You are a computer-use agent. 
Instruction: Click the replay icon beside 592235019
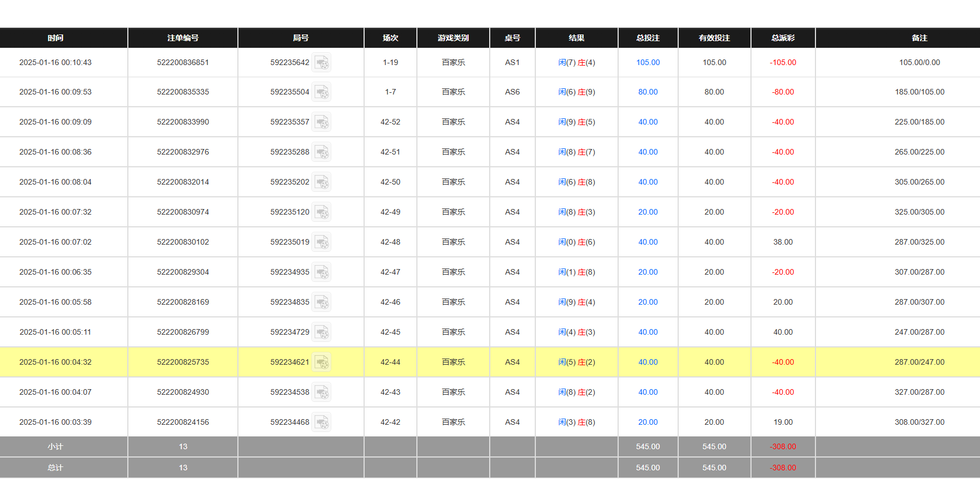pyautogui.click(x=321, y=242)
